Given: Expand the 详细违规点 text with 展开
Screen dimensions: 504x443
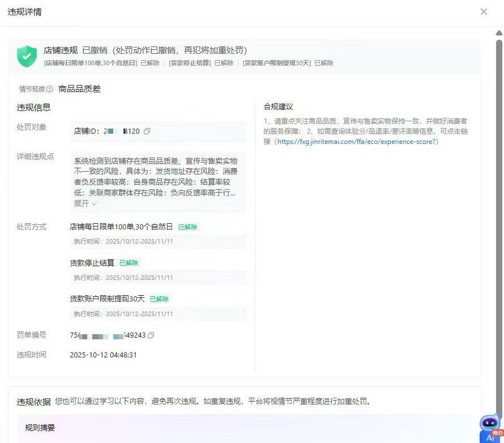Looking at the screenshot, I should [x=85, y=203].
